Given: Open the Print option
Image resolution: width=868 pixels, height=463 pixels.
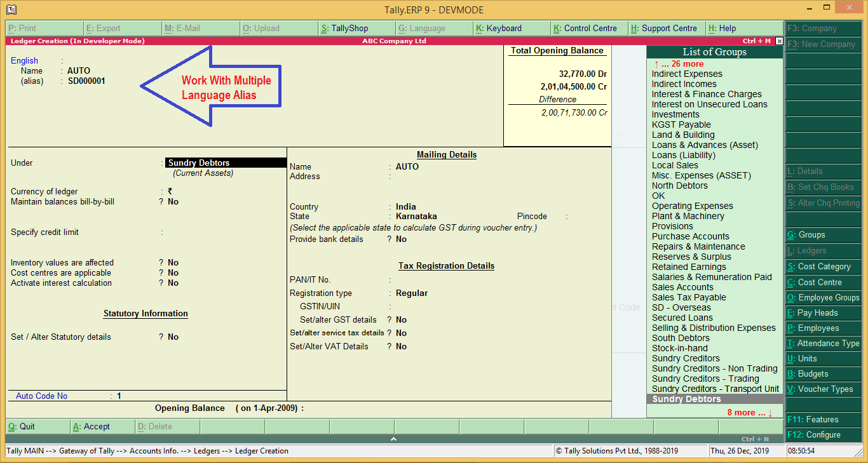Looking at the screenshot, I should 25,28.
